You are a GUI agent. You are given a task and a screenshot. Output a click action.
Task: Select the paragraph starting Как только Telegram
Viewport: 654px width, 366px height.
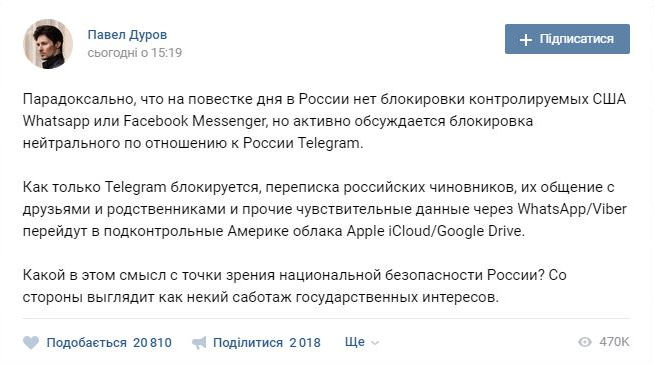(324, 209)
